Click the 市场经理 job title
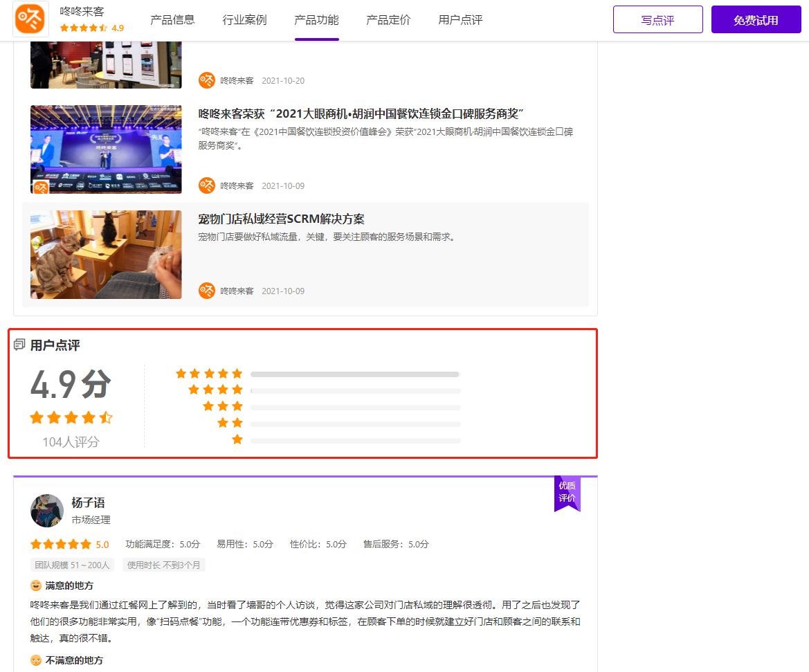The height and width of the screenshot is (672, 809). coord(91,520)
